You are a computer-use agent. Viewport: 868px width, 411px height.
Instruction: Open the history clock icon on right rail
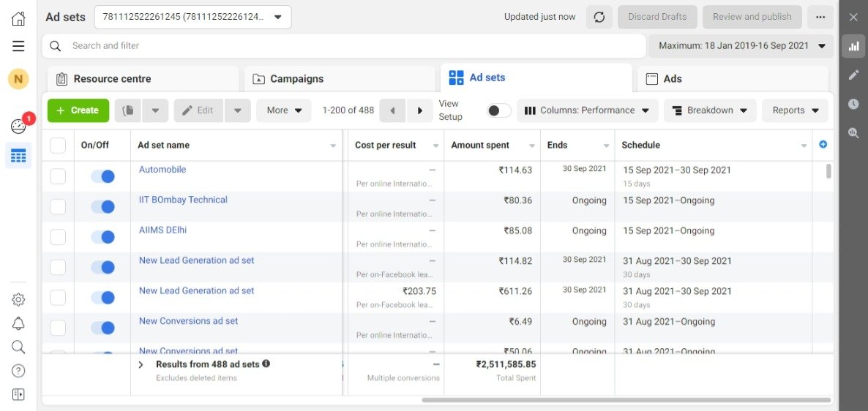[853, 103]
